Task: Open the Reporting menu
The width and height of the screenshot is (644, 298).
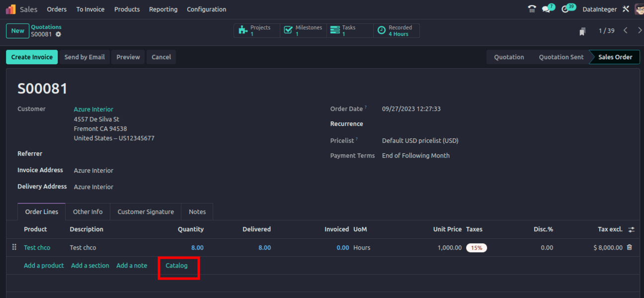Action: click(x=163, y=9)
